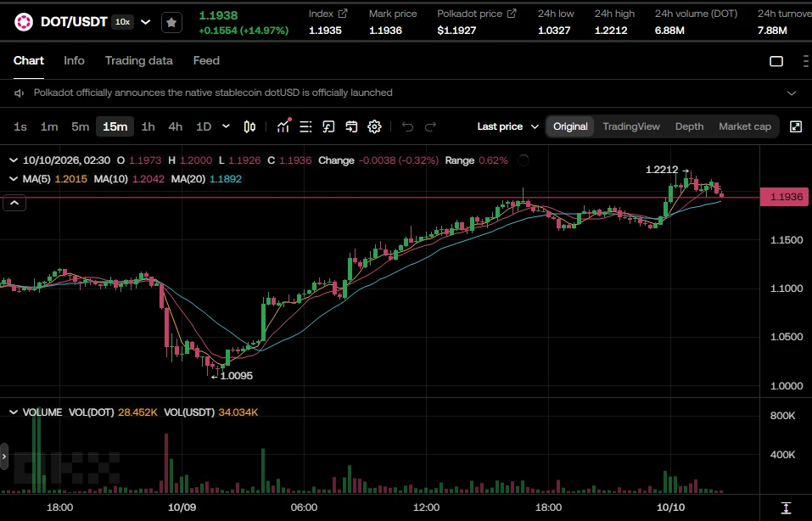Switch to the TradingView chart

(631, 126)
